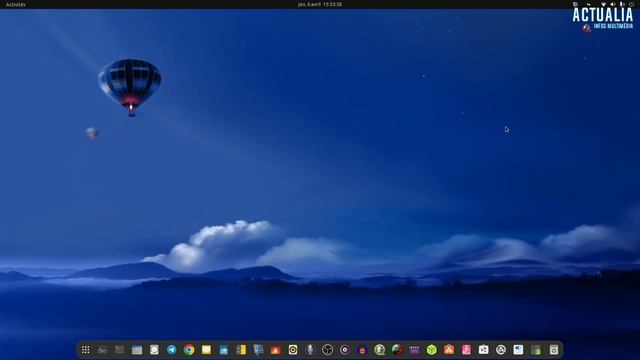Open the pink app icon in dock
Screen dimensions: 640x360
click(x=467, y=350)
